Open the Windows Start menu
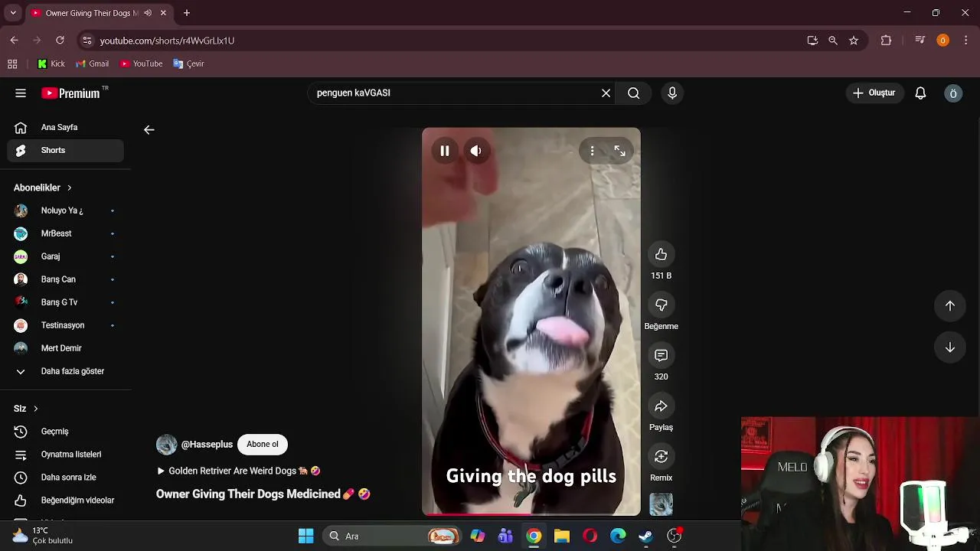This screenshot has width=980, height=551. 306,536
